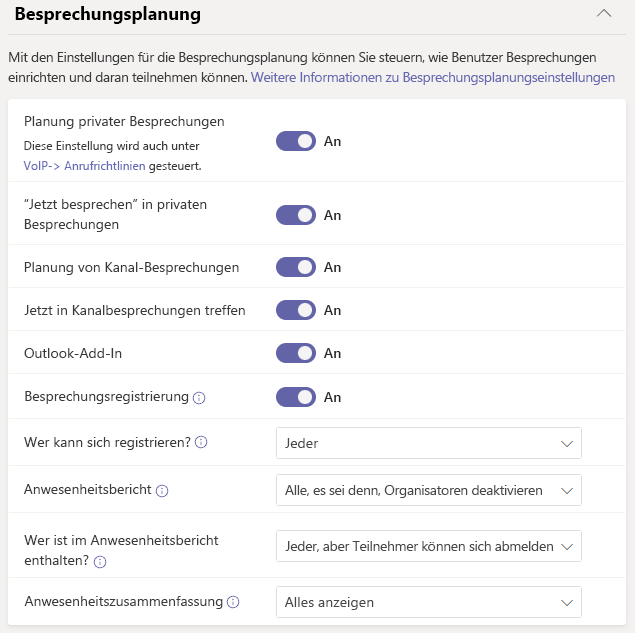Open the 'Wer kann sich registrieren?' dropdown

[x=428, y=442]
